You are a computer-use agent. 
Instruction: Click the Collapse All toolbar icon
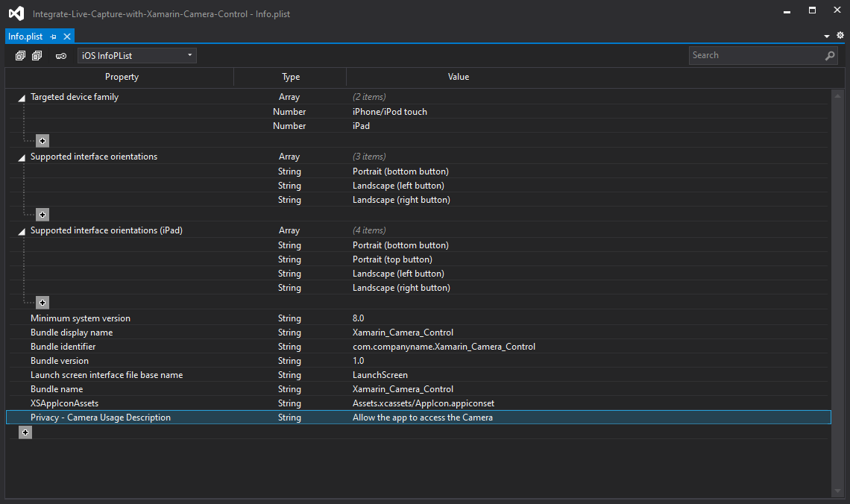coord(37,56)
